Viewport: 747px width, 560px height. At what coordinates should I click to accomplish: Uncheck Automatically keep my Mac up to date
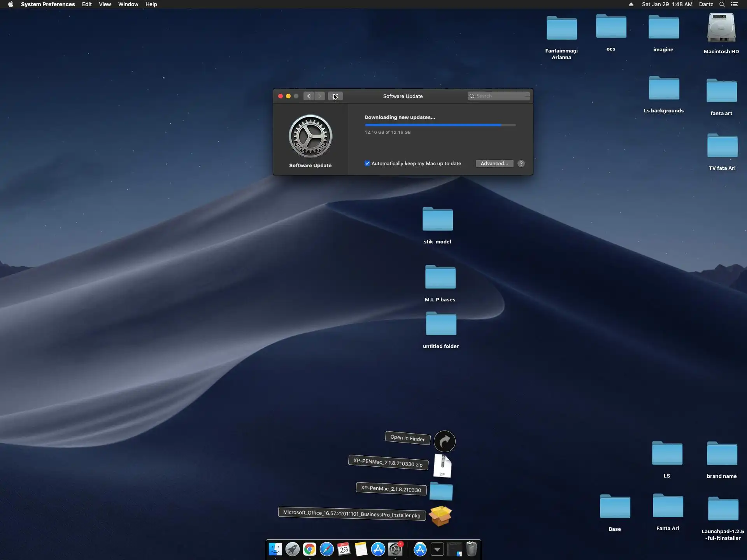pyautogui.click(x=367, y=163)
